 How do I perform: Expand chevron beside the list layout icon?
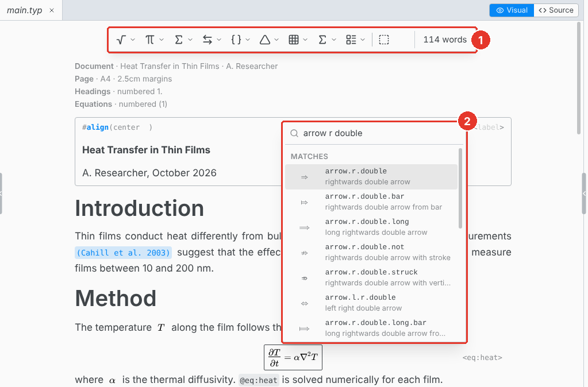click(363, 40)
